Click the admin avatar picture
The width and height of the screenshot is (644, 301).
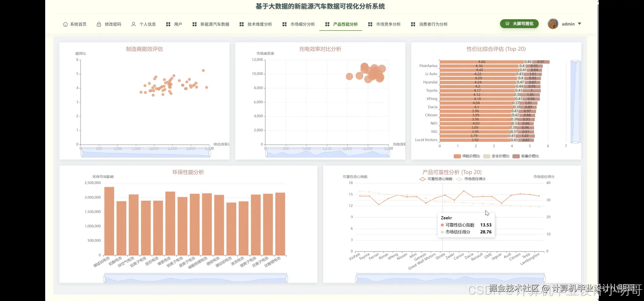(553, 24)
